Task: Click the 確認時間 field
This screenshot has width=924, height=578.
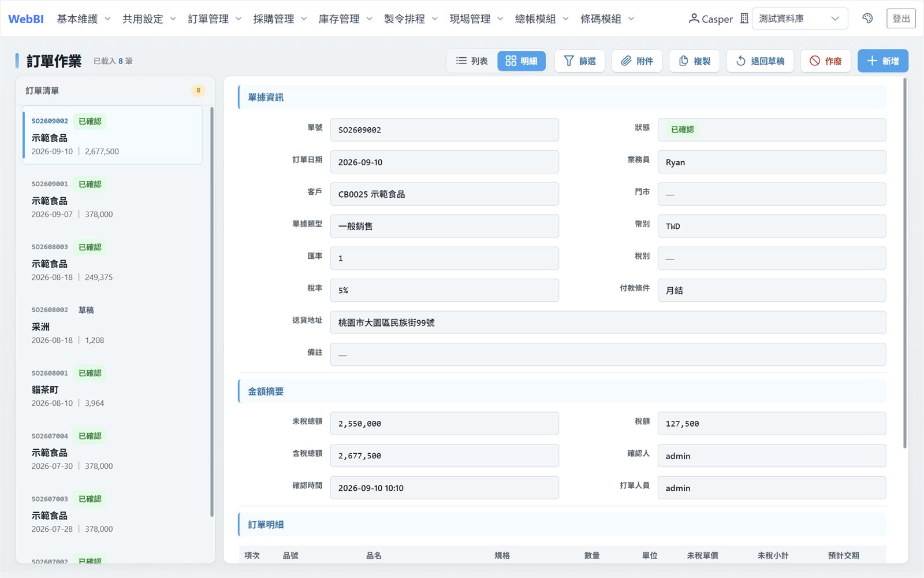Action: click(444, 488)
